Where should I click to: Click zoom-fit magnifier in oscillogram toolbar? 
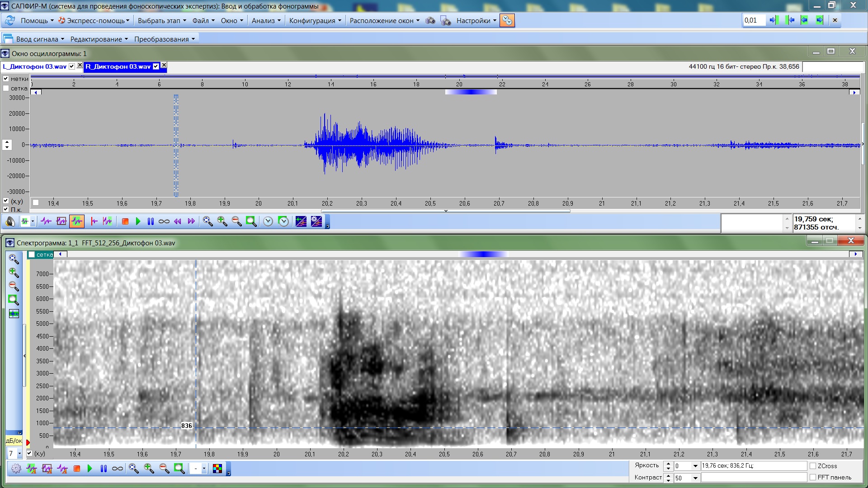pyautogui.click(x=208, y=221)
